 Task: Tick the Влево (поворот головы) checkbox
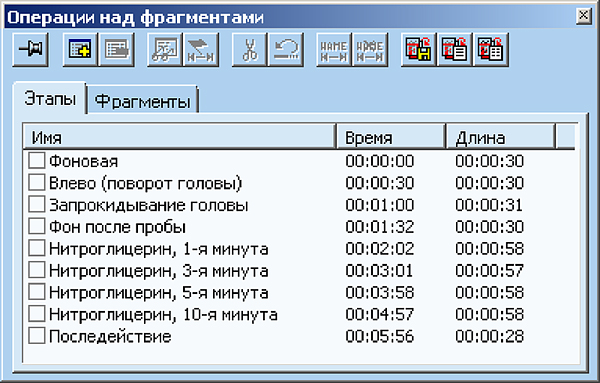coord(36,183)
